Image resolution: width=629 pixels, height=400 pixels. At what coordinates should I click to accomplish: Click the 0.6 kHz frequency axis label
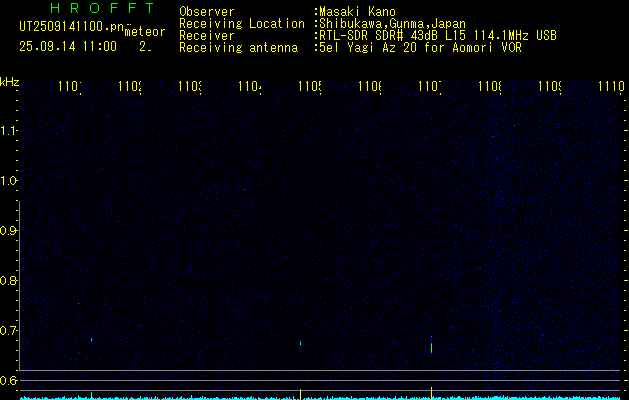[x=8, y=380]
